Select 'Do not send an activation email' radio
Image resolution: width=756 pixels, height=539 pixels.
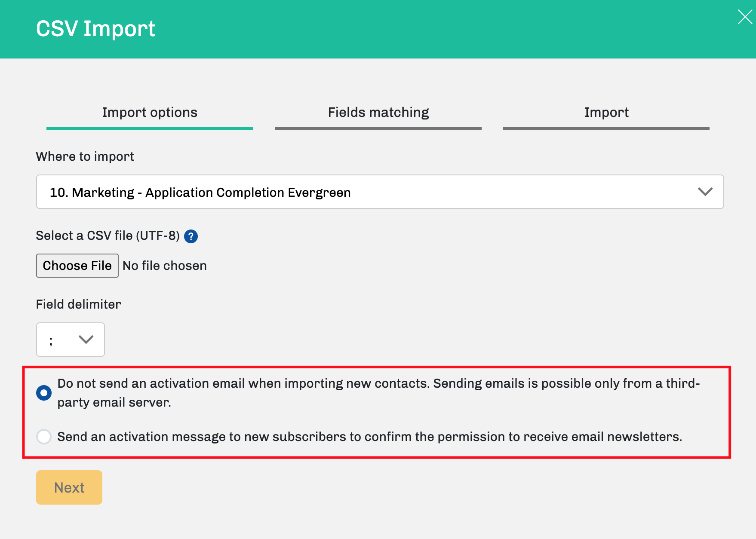[x=44, y=393]
